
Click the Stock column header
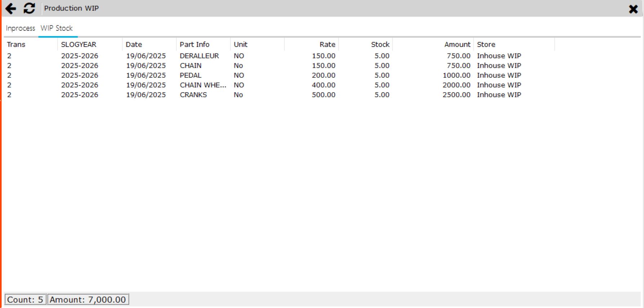click(380, 44)
